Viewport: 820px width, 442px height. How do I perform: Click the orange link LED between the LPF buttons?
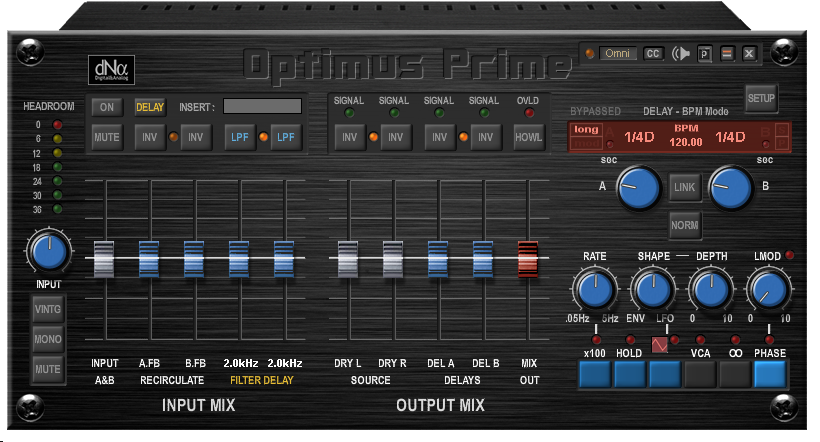coord(263,137)
